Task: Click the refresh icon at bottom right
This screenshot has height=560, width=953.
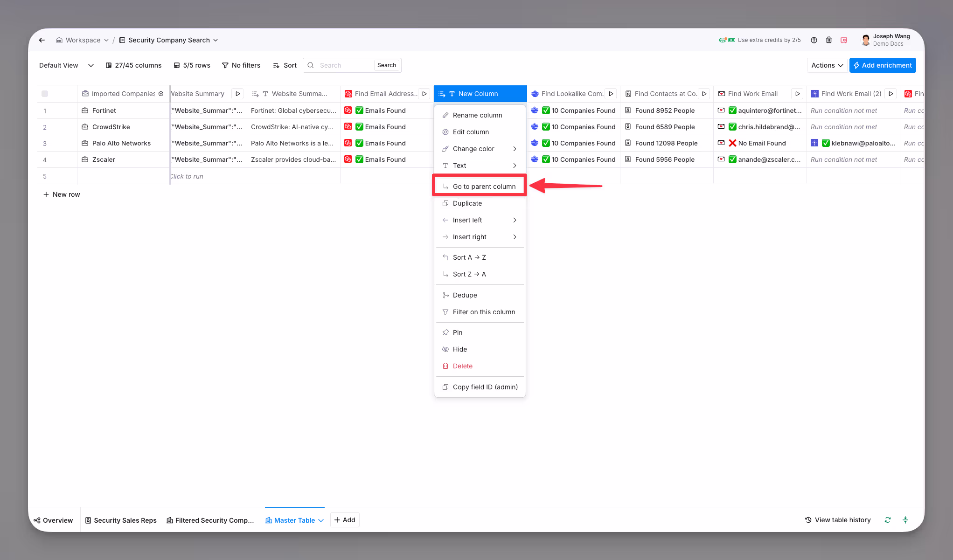Action: point(888,520)
